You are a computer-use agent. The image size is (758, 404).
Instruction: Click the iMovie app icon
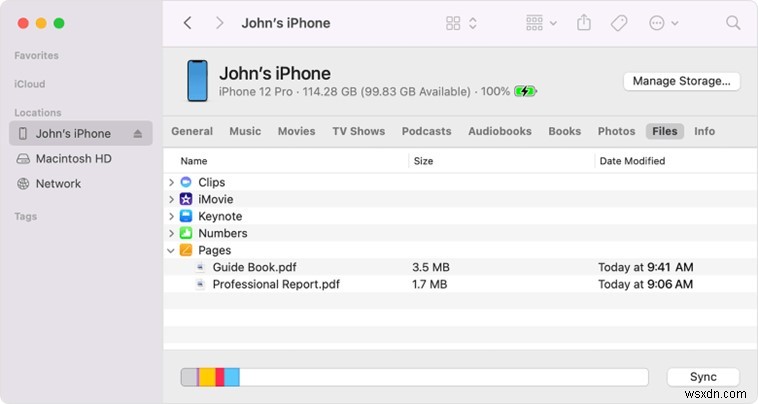[186, 199]
